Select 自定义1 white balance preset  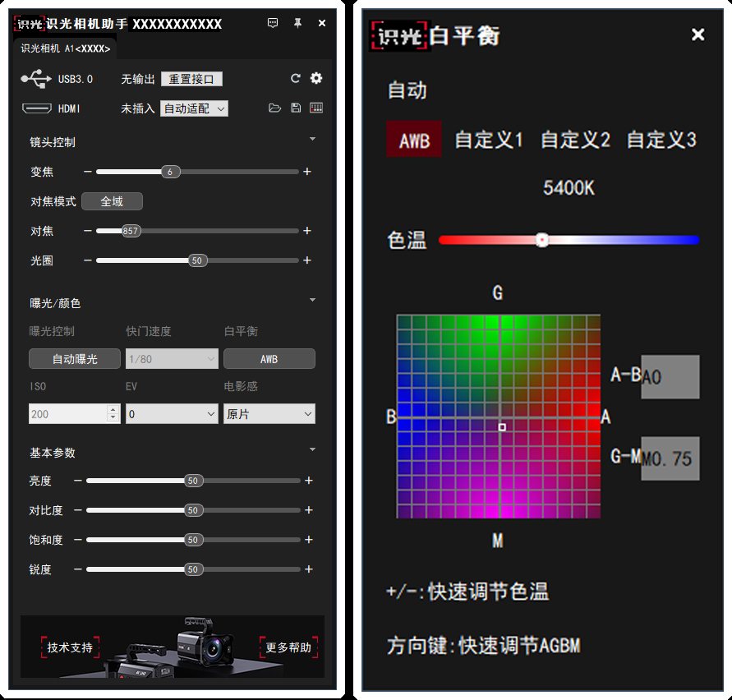point(488,140)
